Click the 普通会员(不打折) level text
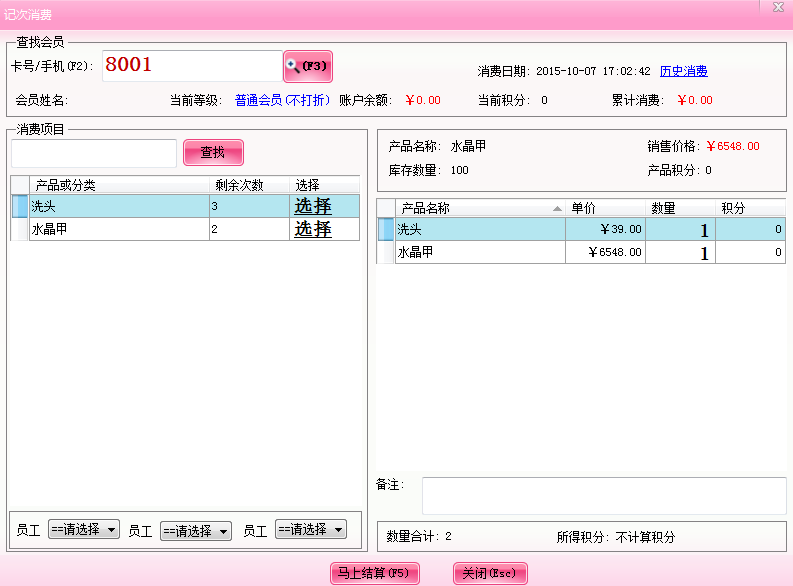The height and width of the screenshot is (586, 793). pyautogui.click(x=282, y=100)
